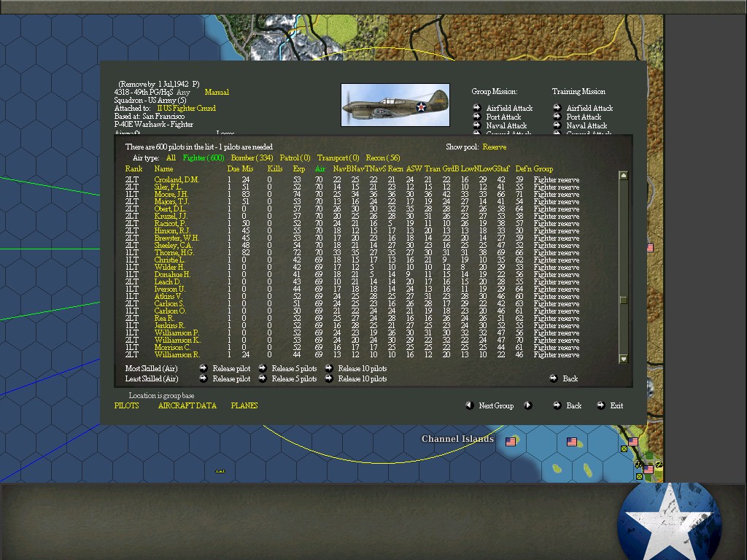The height and width of the screenshot is (560, 747).
Task: Select Naval Attack training mission arrow
Action: [557, 125]
